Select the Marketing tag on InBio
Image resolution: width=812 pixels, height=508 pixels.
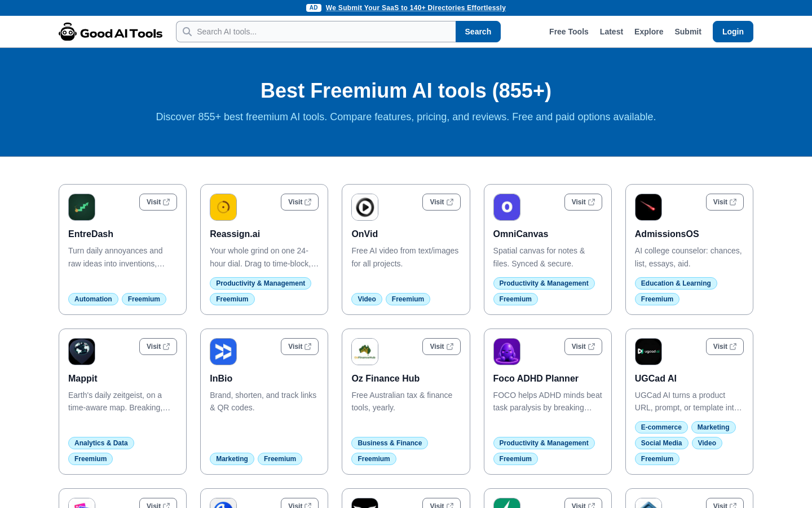pyautogui.click(x=232, y=459)
